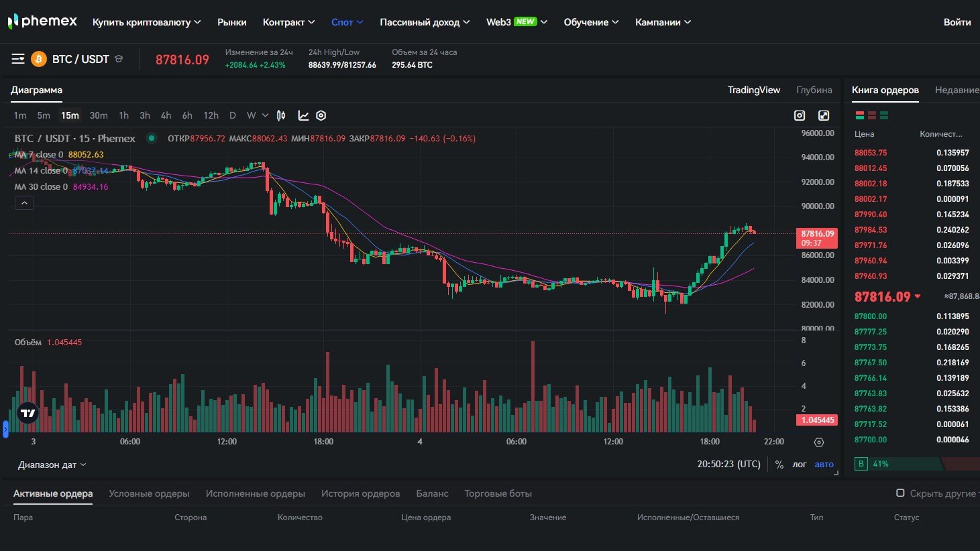Expand the 'Диапазон дат' dropdown
980x551 pixels.
52,465
